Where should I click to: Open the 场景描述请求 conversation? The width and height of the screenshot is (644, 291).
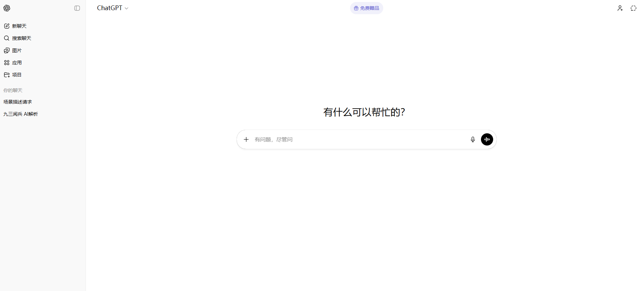tap(18, 102)
